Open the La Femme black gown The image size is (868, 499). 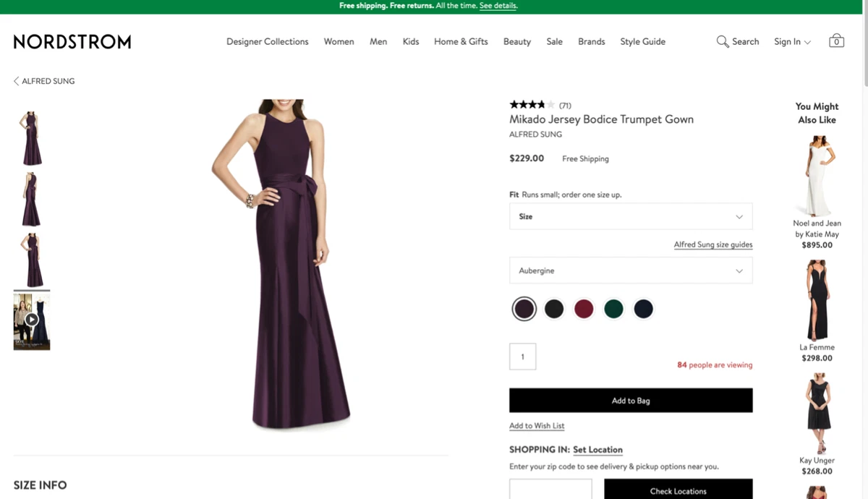[x=817, y=300]
